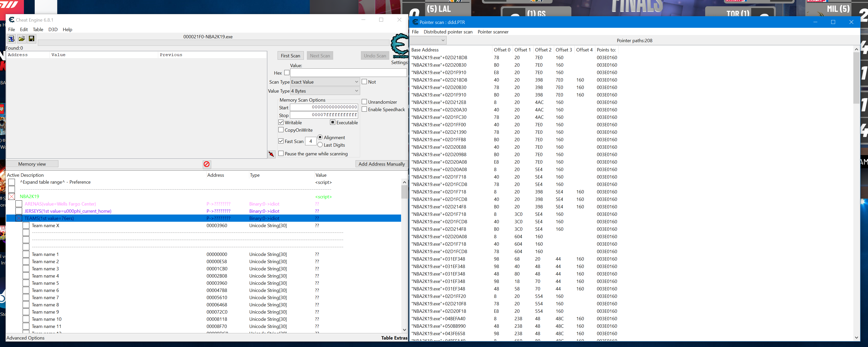The height and width of the screenshot is (347, 868).
Task: Toggle active box for Team name 1
Action: coord(26,254)
